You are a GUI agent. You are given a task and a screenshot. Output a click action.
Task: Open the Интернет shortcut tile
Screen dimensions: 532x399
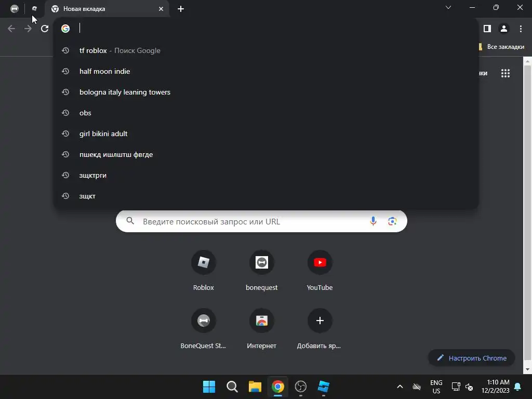click(x=262, y=329)
